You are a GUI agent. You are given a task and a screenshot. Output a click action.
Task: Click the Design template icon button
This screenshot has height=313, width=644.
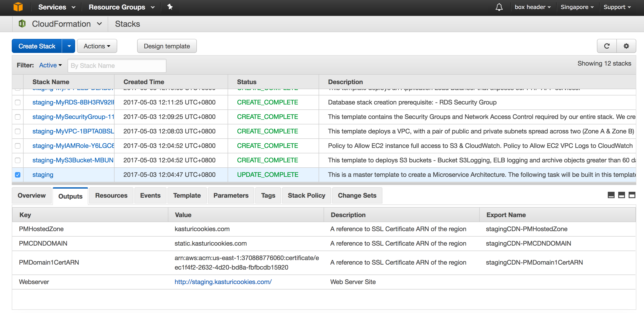point(167,45)
